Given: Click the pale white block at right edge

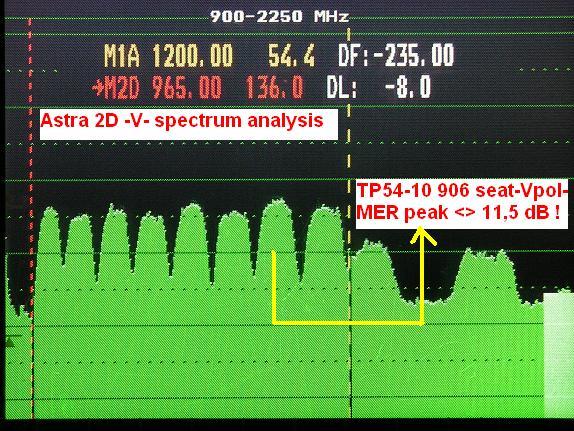Looking at the screenshot, I should [558, 354].
